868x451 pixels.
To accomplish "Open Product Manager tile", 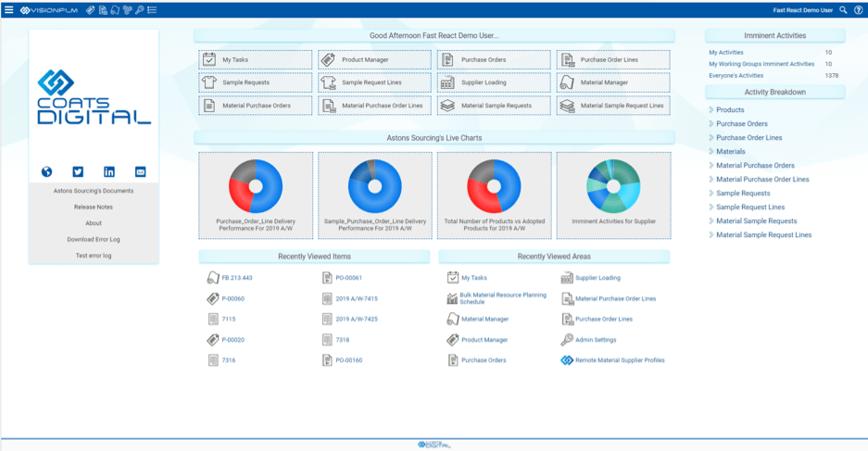I will 375,60.
